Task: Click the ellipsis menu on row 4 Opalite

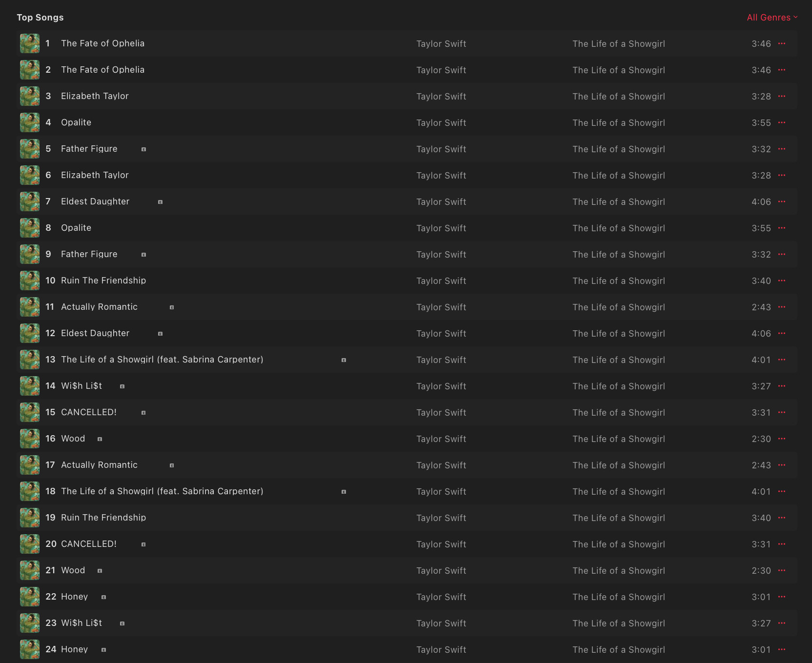Action: click(782, 122)
